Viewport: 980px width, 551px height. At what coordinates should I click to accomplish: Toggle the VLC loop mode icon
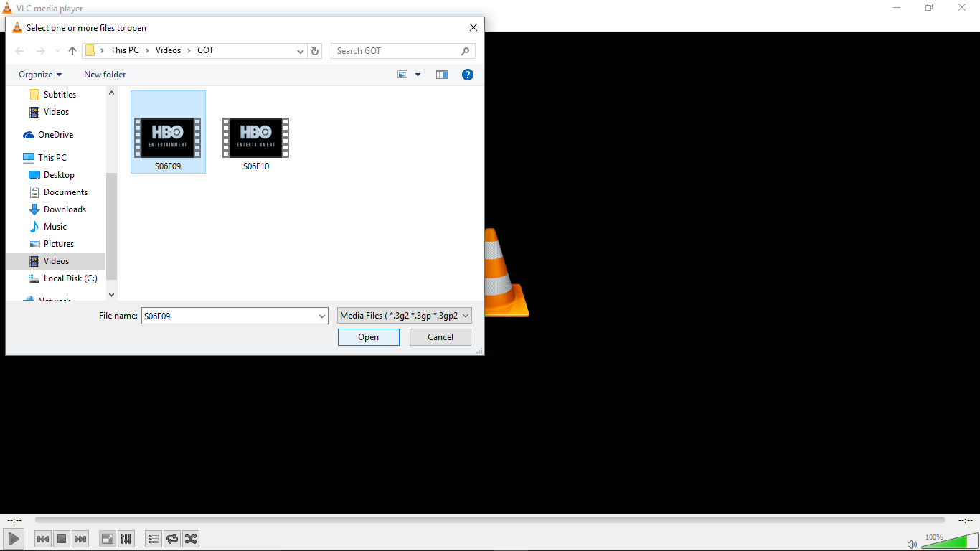[171, 539]
